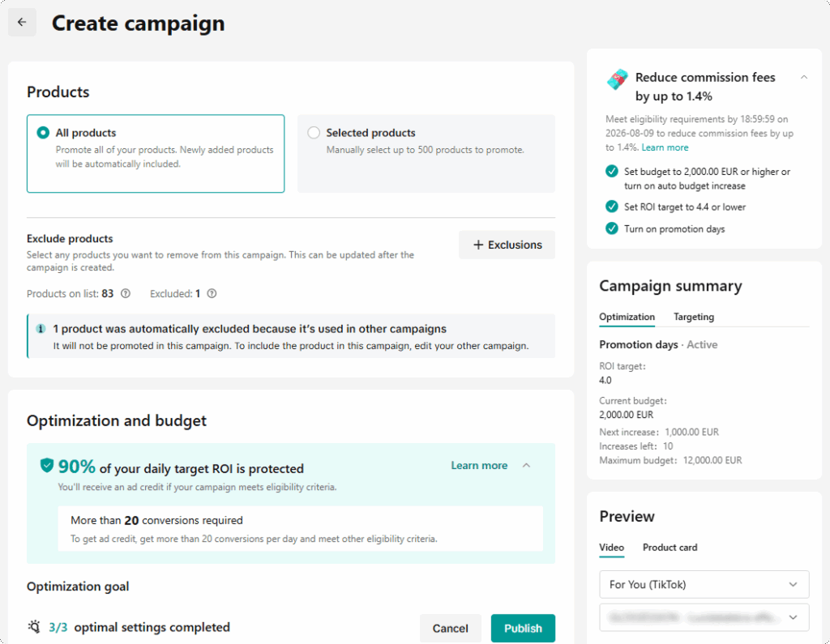Screen dimensions: 830x644
Task: Click help icon next to Products on list
Action: 126,294
